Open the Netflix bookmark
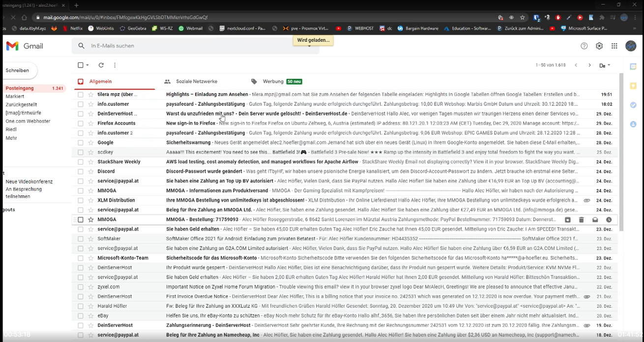The height and width of the screenshot is (342, 644). tap(72, 29)
